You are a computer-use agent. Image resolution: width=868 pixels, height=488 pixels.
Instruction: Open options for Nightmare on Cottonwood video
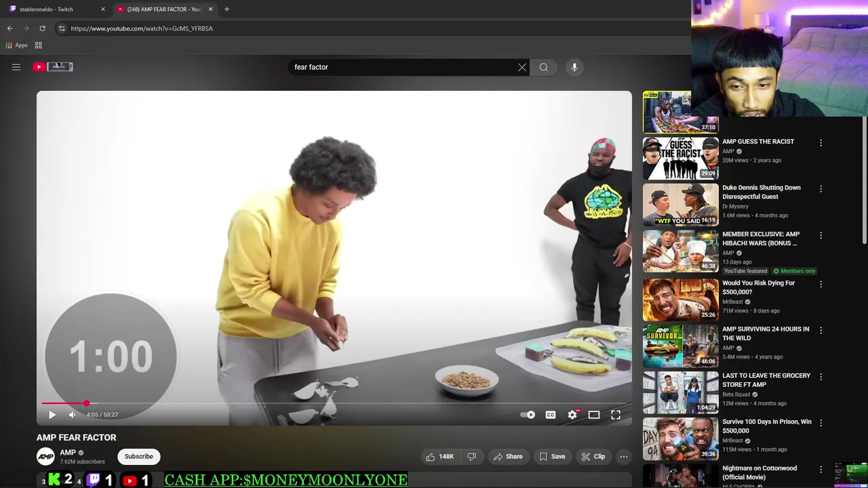point(821,469)
